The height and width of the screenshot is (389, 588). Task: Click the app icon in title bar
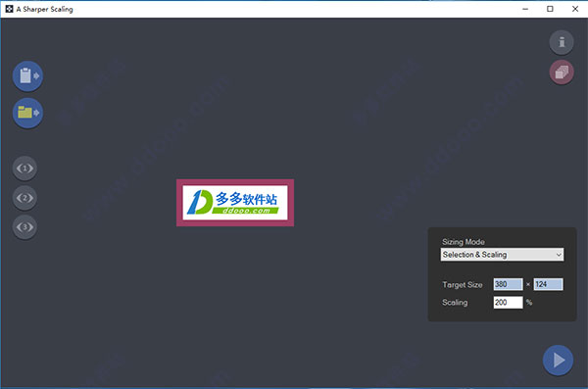pyautogui.click(x=9, y=9)
